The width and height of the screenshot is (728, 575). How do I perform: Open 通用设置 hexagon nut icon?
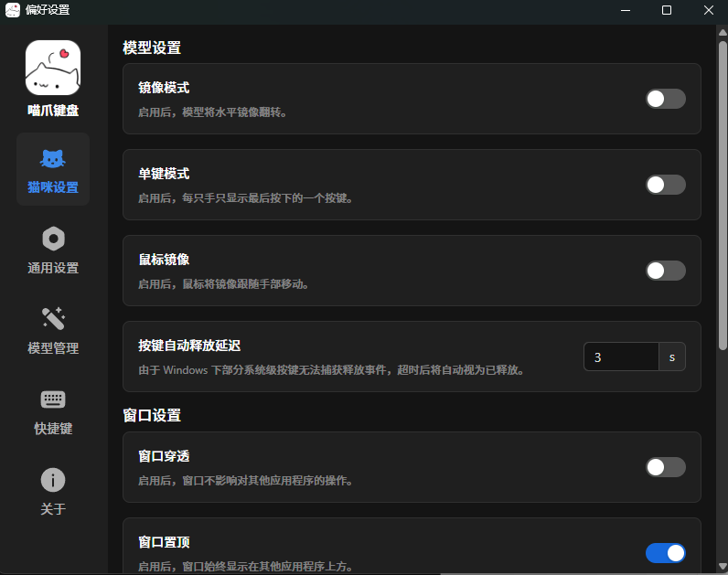tap(53, 239)
